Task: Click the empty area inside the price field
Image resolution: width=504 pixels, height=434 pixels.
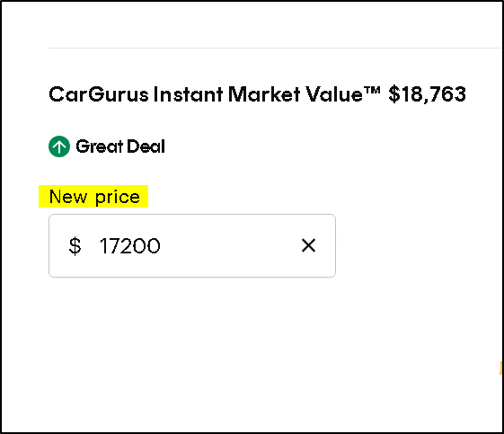Action: (230, 245)
